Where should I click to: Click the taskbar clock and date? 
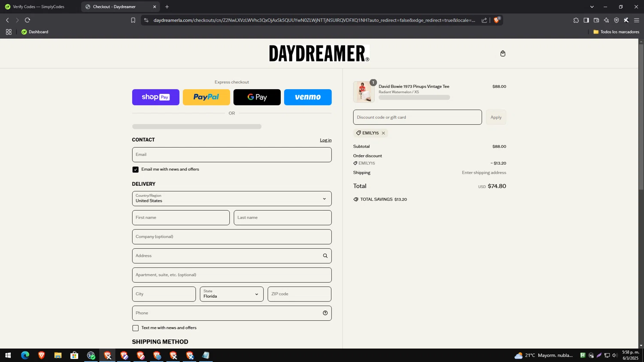[631, 355]
